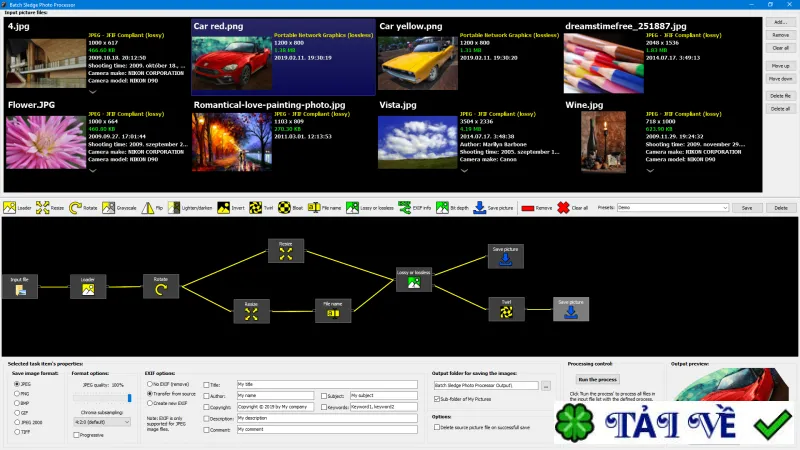
Task: Select the PNG save format radio button
Action: click(x=17, y=393)
